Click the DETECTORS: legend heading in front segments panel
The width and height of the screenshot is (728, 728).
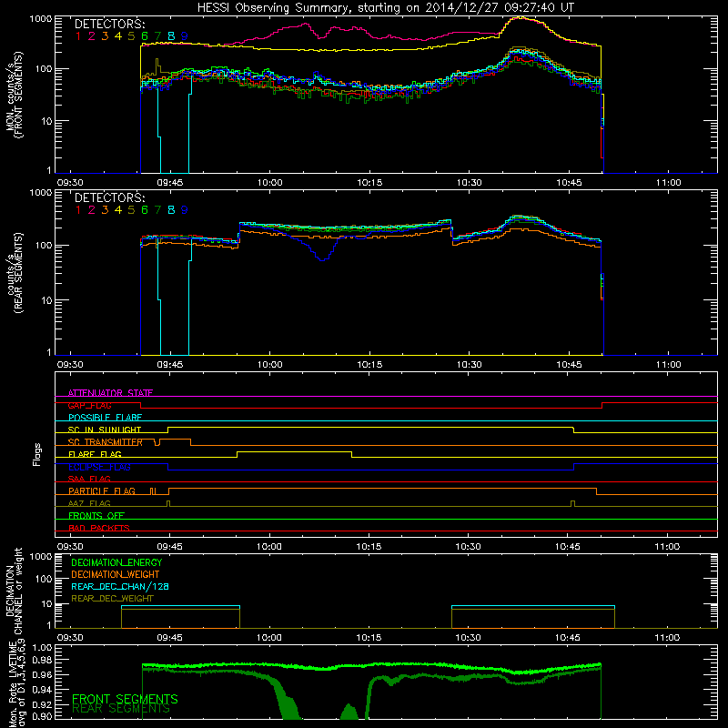(x=109, y=24)
